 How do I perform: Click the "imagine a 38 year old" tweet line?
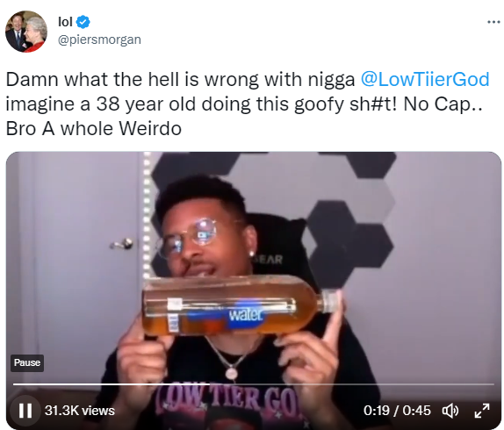click(x=244, y=104)
